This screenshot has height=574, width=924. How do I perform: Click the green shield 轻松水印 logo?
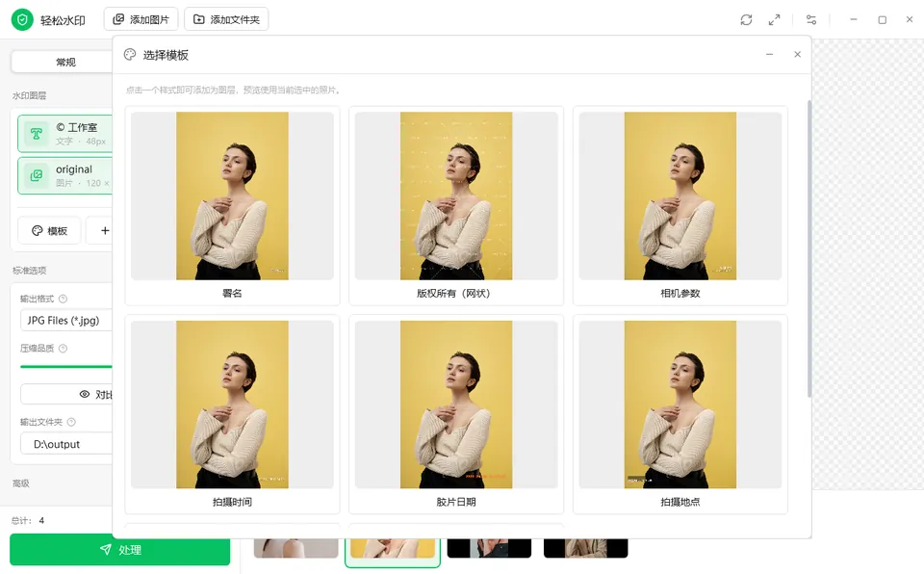click(22, 19)
